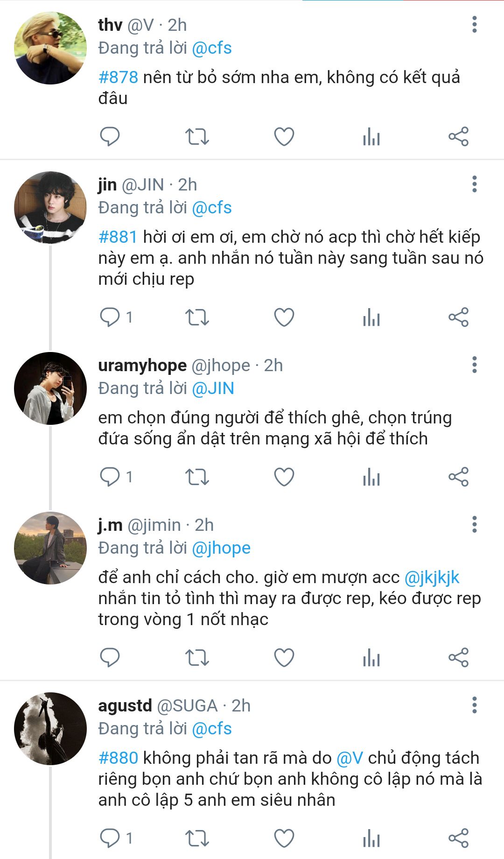
Task: Open hashtag #880 link
Action: point(118,758)
